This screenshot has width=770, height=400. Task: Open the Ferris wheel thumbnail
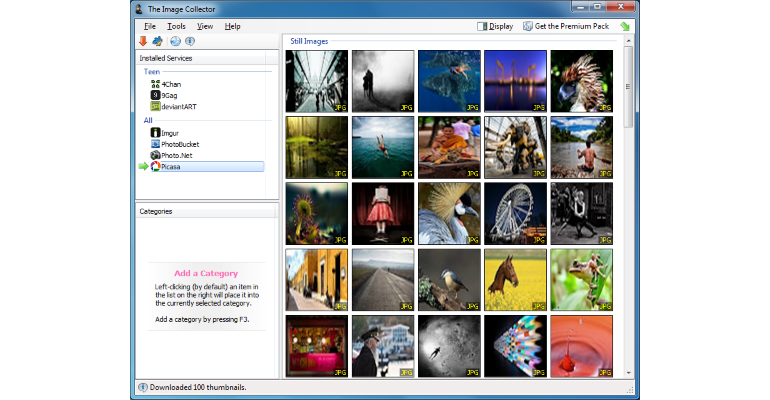click(515, 213)
